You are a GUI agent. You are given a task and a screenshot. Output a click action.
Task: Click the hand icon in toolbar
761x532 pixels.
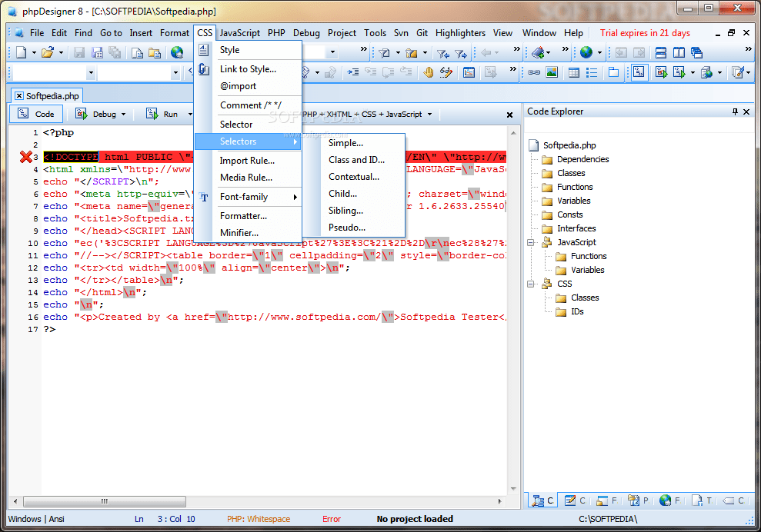pos(428,72)
